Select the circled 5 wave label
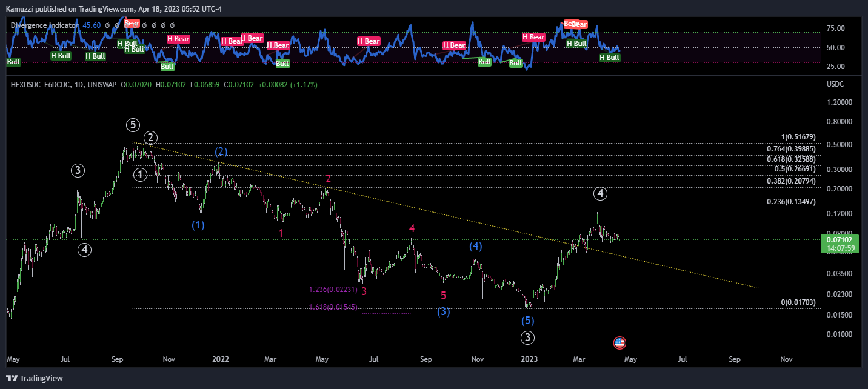The height and width of the screenshot is (389, 868). [x=133, y=125]
